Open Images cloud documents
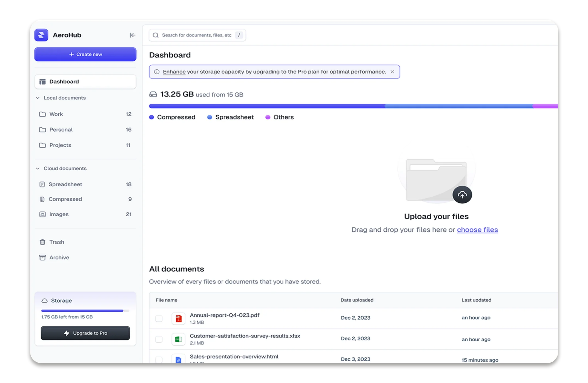 (x=59, y=214)
